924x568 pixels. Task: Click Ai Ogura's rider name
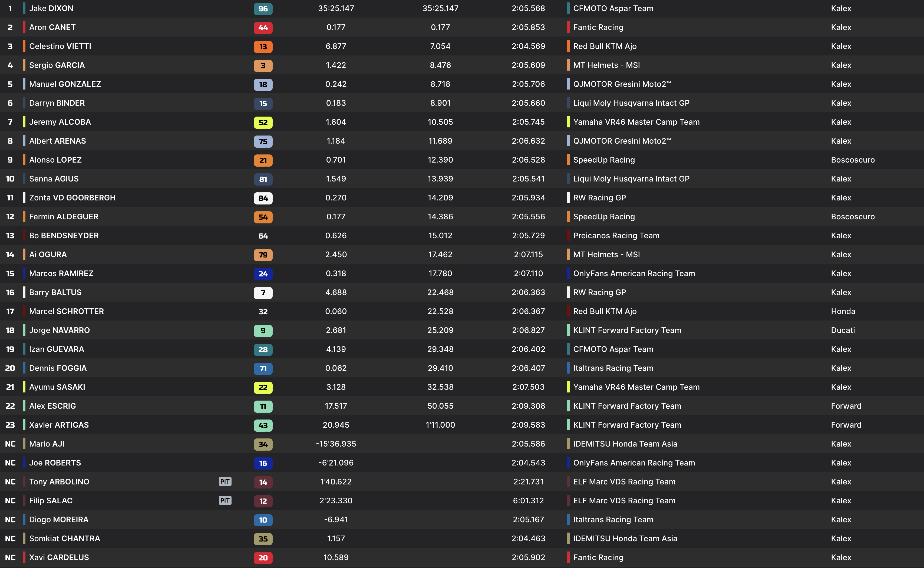48,254
